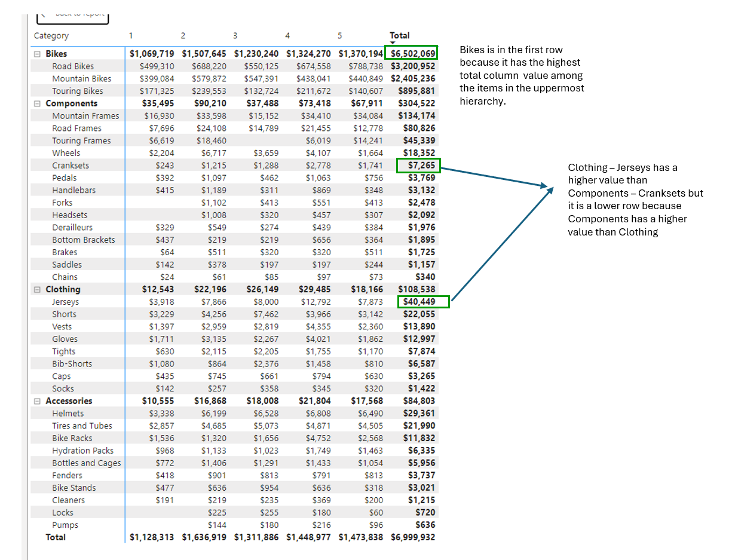Select the Bottles and Cages row label
The height and width of the screenshot is (560, 732).
86,463
